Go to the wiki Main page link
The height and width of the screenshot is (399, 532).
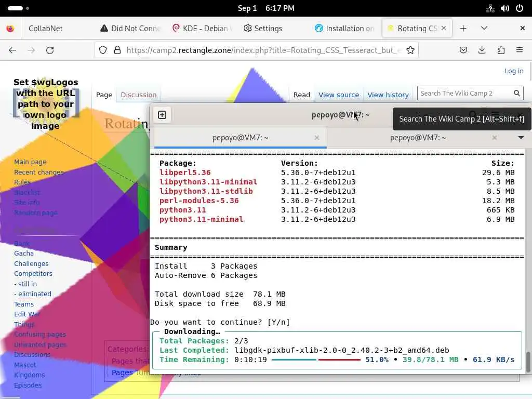pyautogui.click(x=30, y=162)
